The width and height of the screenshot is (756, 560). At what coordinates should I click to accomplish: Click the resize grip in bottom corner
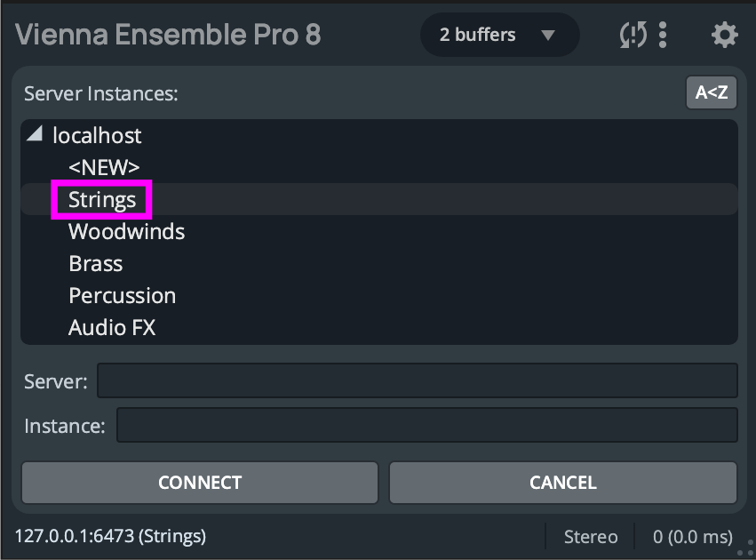[x=747, y=548]
